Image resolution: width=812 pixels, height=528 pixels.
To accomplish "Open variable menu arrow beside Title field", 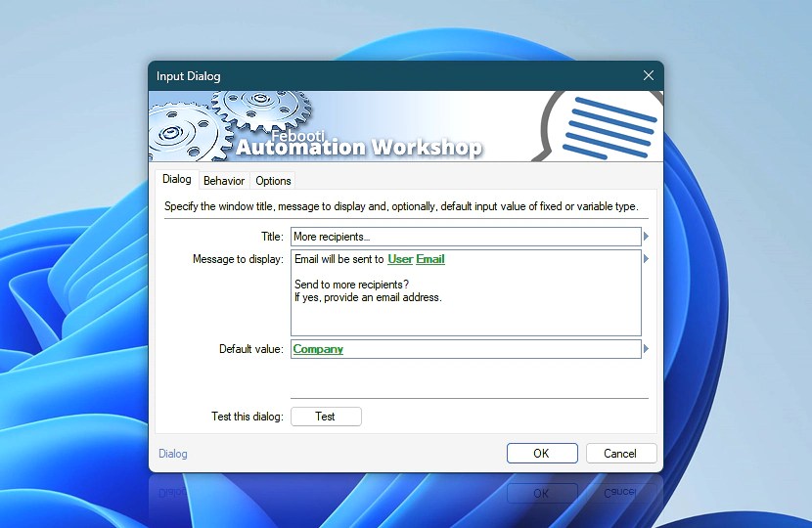I will [x=646, y=237].
